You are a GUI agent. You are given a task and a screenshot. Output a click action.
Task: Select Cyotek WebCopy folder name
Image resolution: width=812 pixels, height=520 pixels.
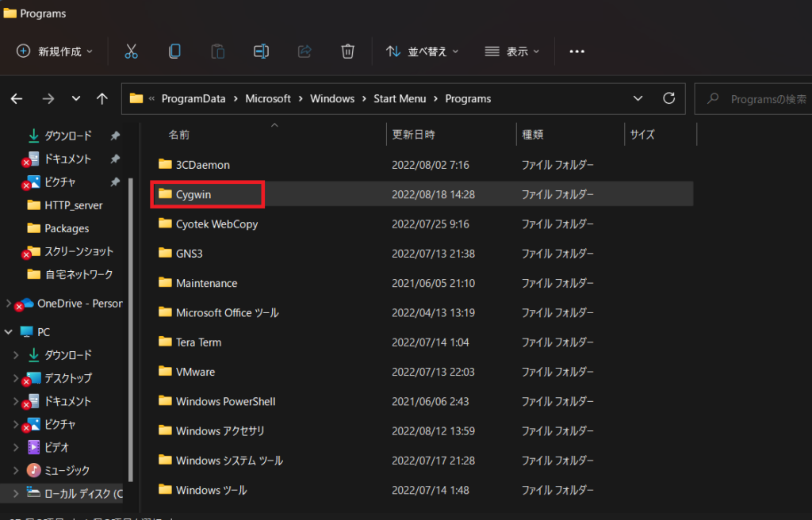tap(217, 224)
